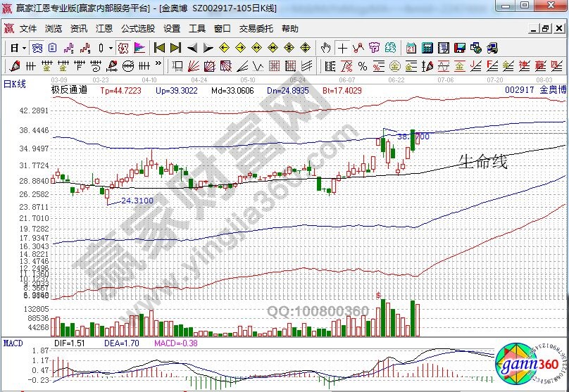Screen dimensions: 569x392
Task: Click the 极反通道 indicator label
Action: coord(69,91)
